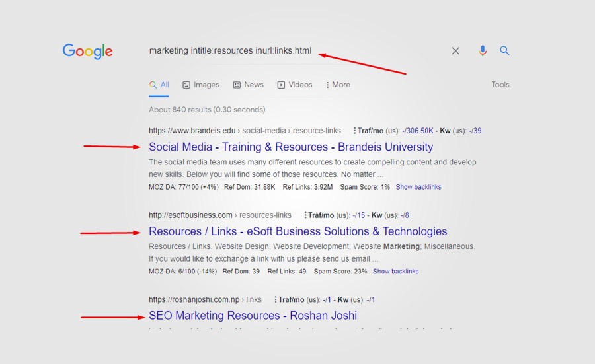Click the -/15 traffic value
This screenshot has width=595, height=364.
(x=358, y=215)
